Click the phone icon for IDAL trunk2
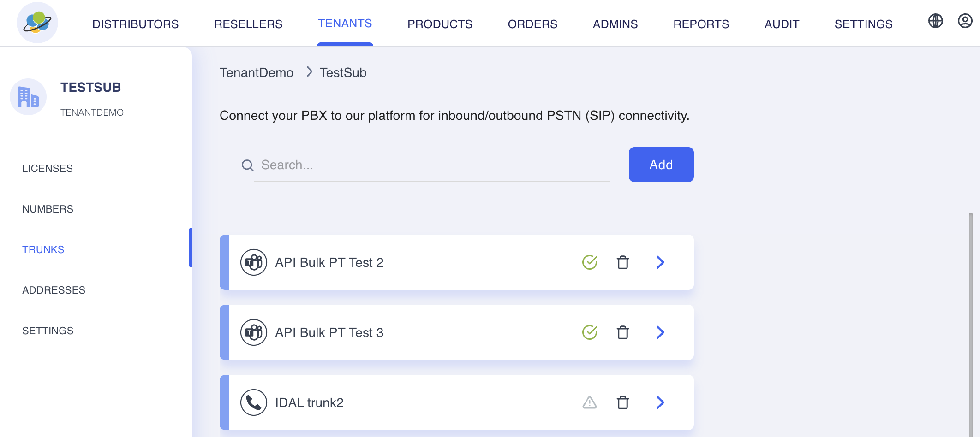The height and width of the screenshot is (437, 980). point(253,402)
